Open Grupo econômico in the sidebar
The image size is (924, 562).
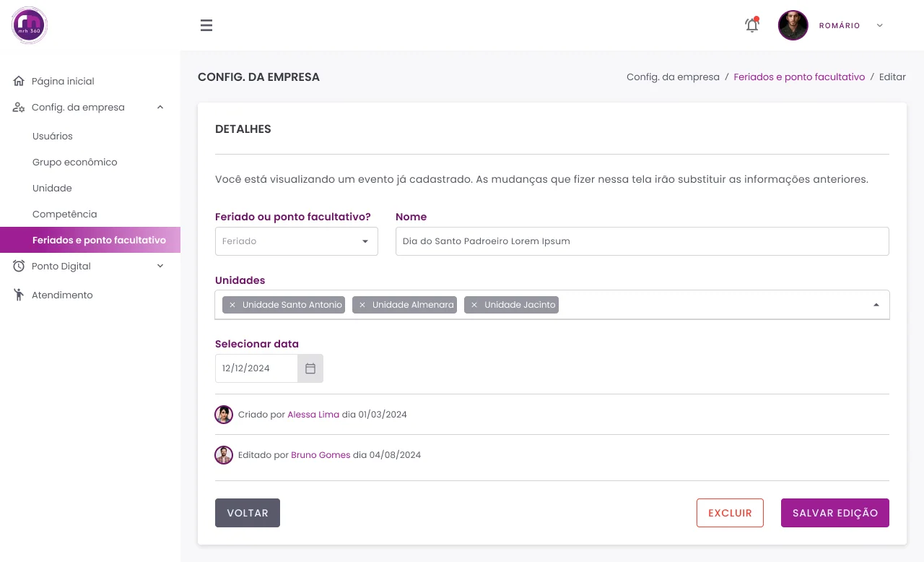(75, 162)
